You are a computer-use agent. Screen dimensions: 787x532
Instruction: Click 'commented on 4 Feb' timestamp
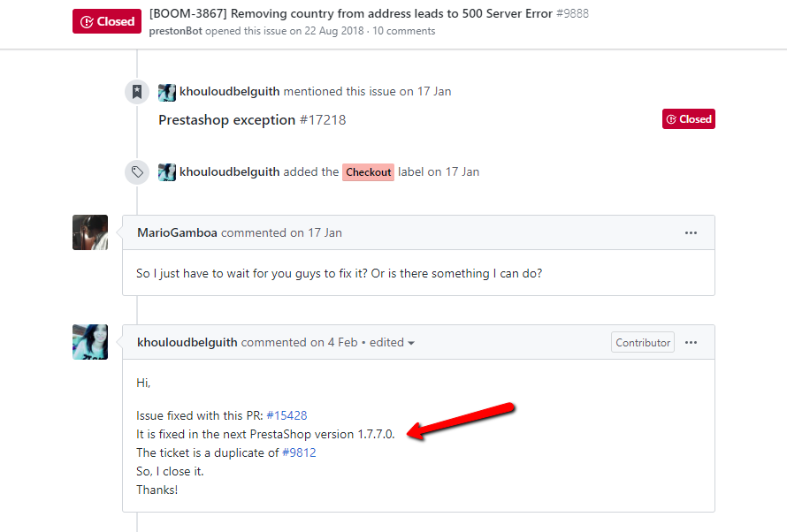click(x=300, y=342)
